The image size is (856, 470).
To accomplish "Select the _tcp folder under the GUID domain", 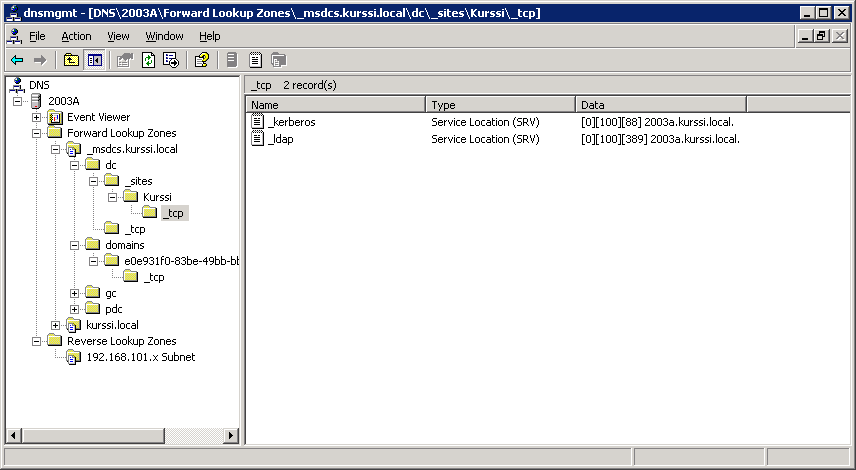I will pyautogui.click(x=154, y=277).
